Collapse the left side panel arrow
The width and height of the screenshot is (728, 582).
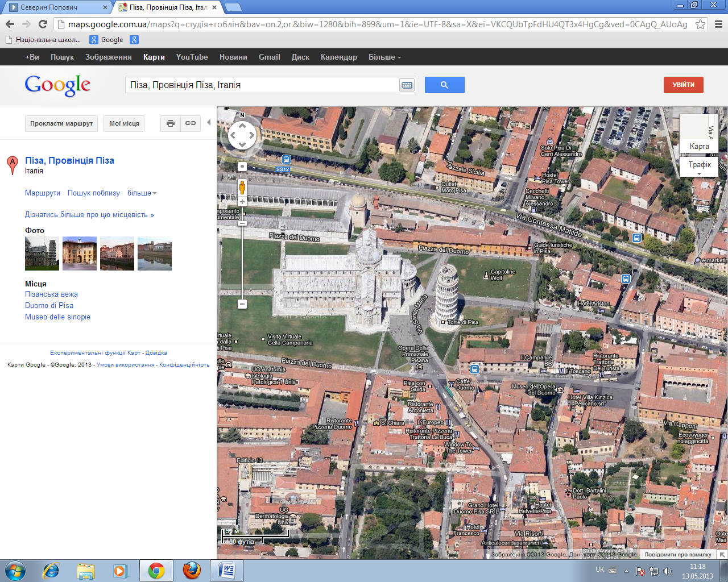click(209, 122)
